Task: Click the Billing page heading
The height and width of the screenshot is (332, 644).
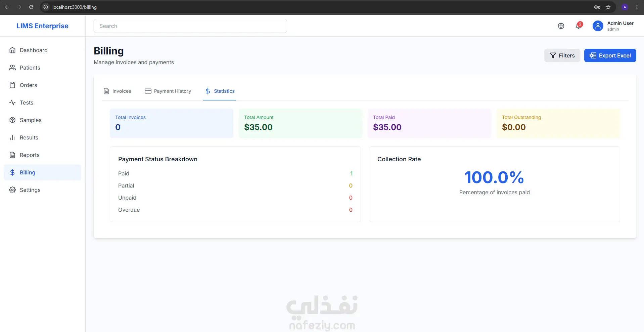Action: [x=109, y=51]
